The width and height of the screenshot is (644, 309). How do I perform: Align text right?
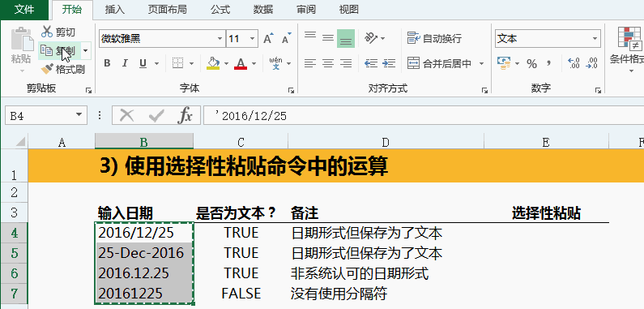[x=346, y=63]
